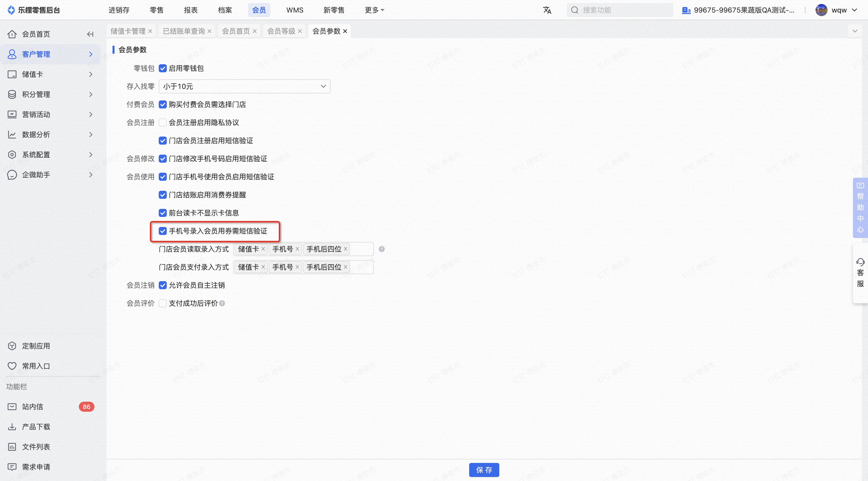The width and height of the screenshot is (868, 481).
Task: Toggle 手机号录入会员用券需短信验证 checkbox
Action: 163,231
